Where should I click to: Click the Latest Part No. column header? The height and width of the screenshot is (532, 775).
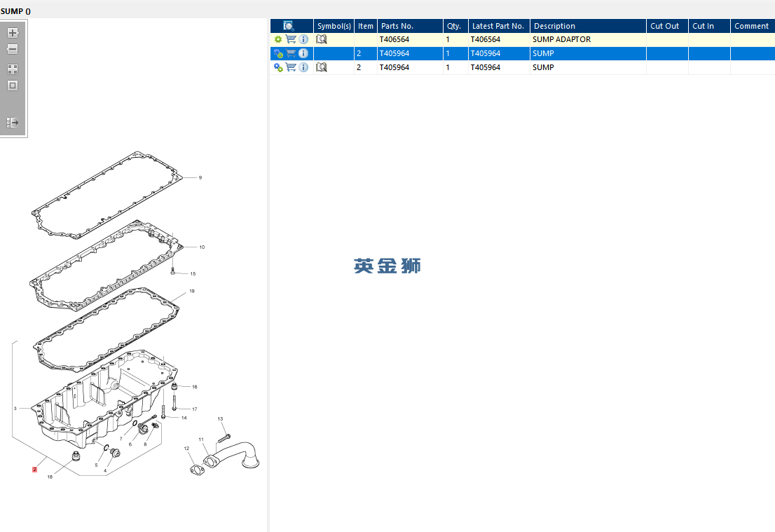click(x=499, y=26)
